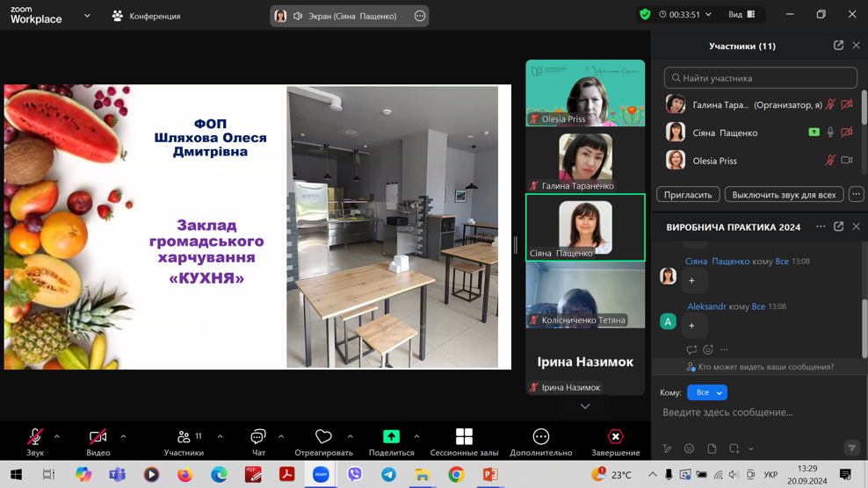Image resolution: width=868 pixels, height=488 pixels.
Task: Toggle the Участники participants panel
Action: click(x=184, y=437)
